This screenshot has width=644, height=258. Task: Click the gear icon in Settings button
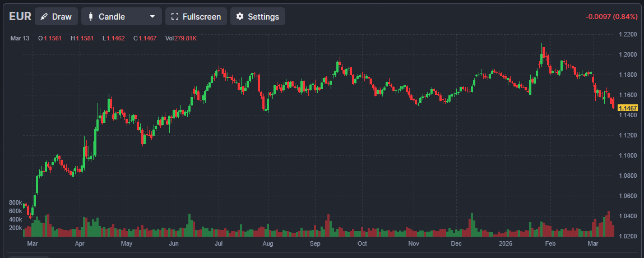240,17
